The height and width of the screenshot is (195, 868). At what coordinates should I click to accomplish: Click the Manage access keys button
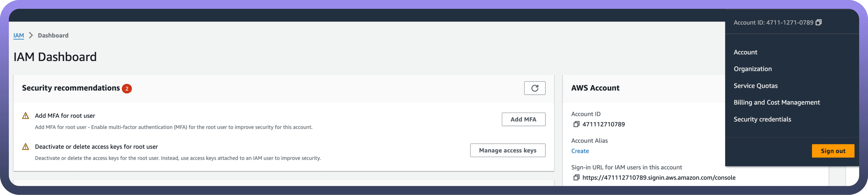click(508, 150)
